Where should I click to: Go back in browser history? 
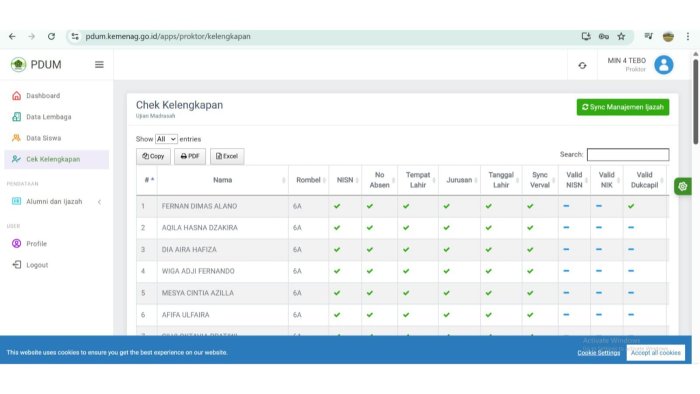coord(12,37)
